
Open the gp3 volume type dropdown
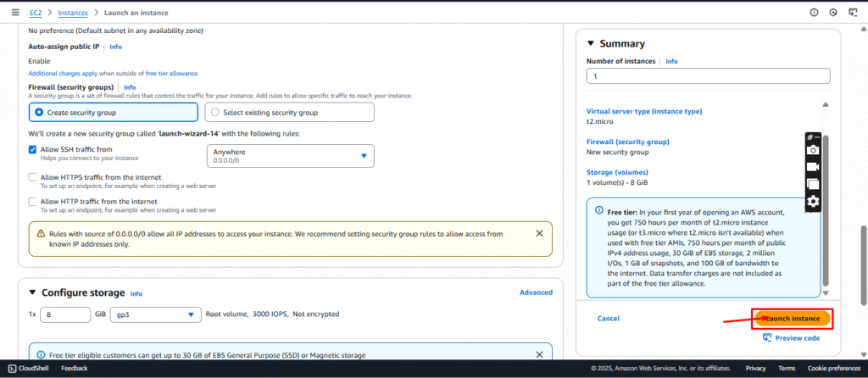tap(156, 314)
